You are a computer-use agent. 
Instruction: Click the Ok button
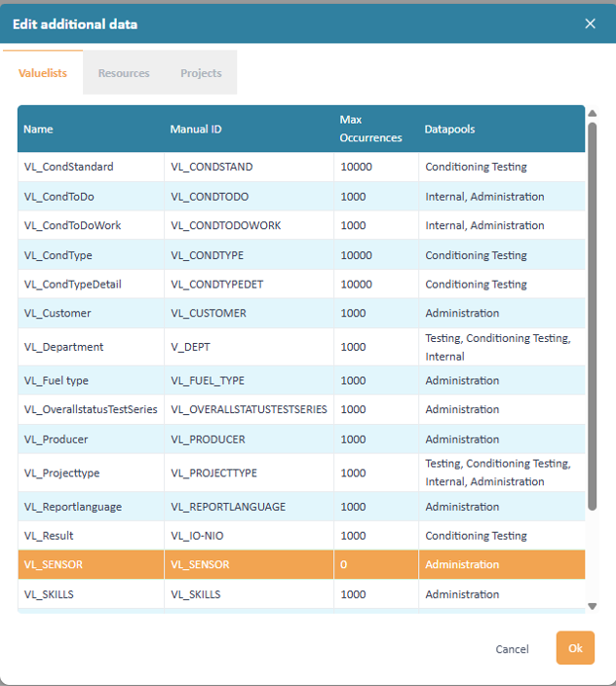(575, 648)
